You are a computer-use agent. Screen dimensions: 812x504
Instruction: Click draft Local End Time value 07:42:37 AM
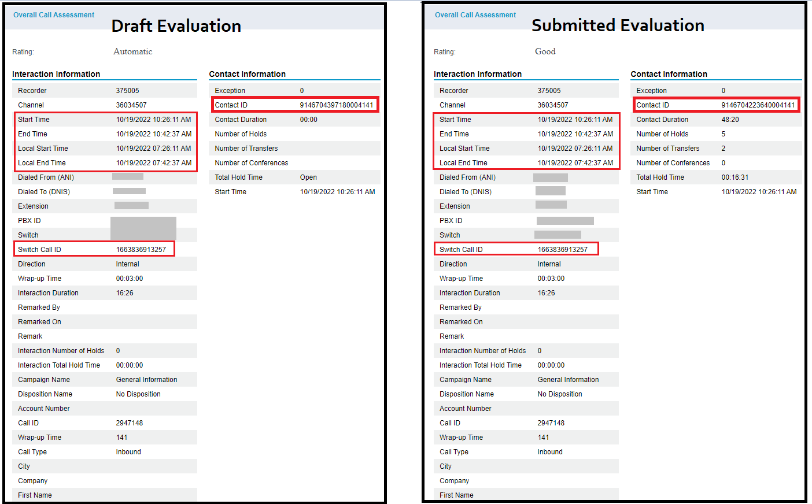point(172,163)
